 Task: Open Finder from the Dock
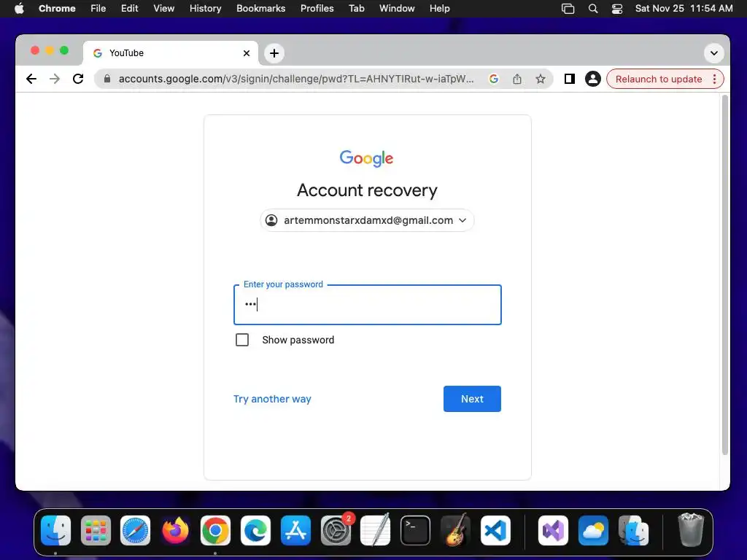point(55,531)
